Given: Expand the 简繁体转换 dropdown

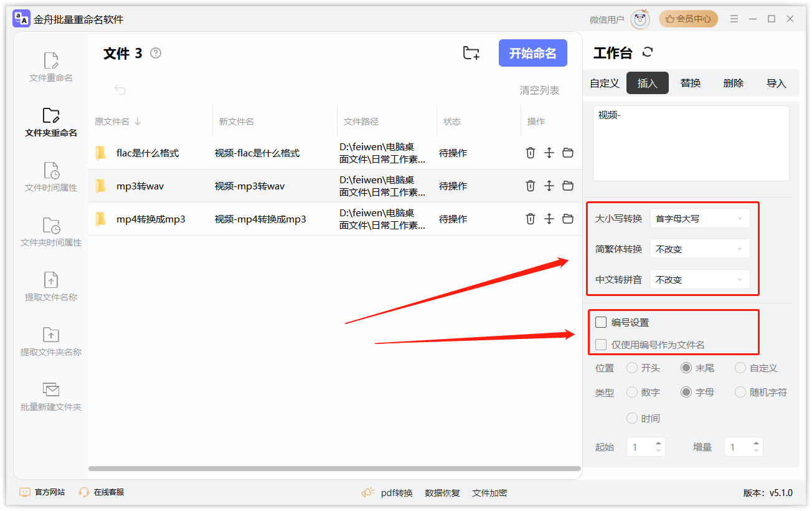Looking at the screenshot, I should (700, 249).
